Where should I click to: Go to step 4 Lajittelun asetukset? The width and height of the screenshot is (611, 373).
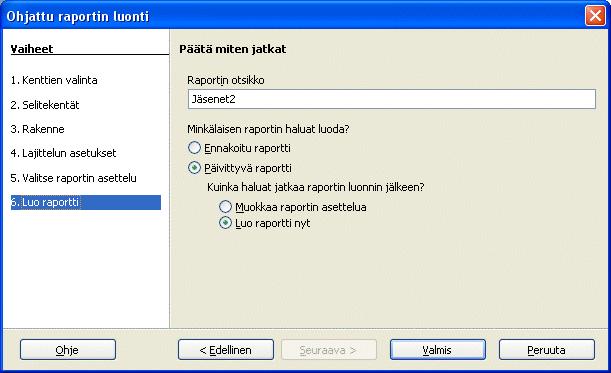coord(64,153)
